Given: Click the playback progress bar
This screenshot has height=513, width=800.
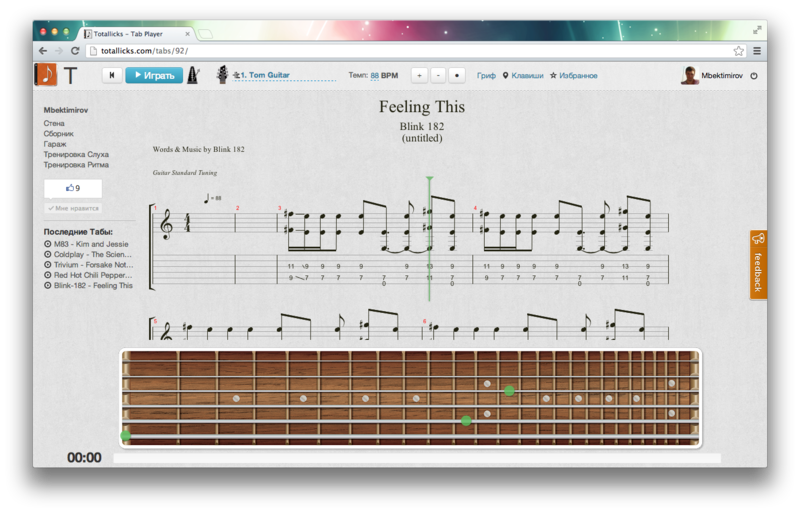Looking at the screenshot, I should (x=417, y=458).
